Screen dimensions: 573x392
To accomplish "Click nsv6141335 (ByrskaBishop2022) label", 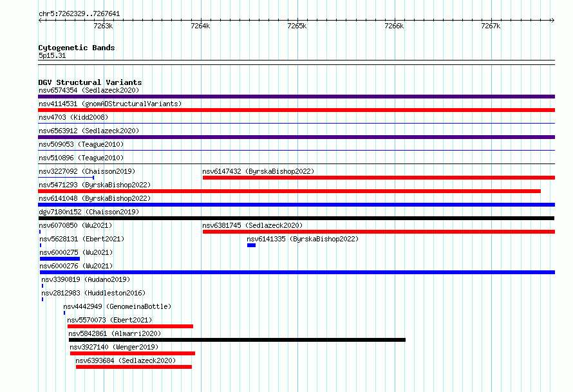I will click(x=303, y=239).
